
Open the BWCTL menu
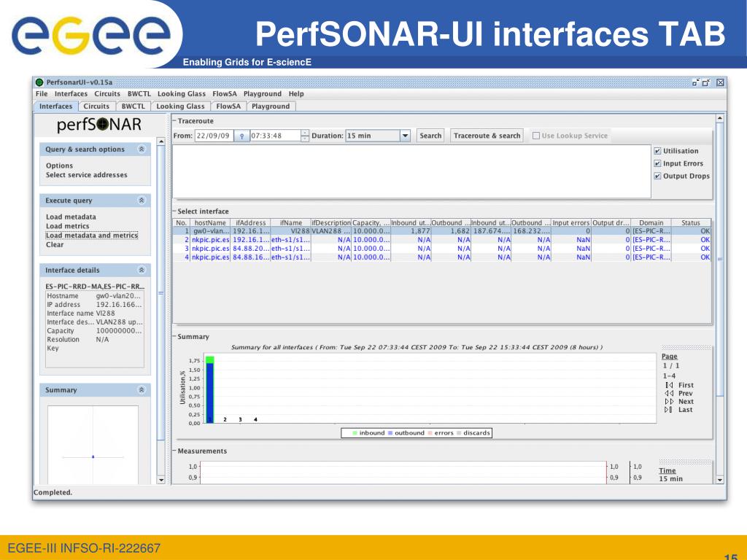tap(139, 94)
